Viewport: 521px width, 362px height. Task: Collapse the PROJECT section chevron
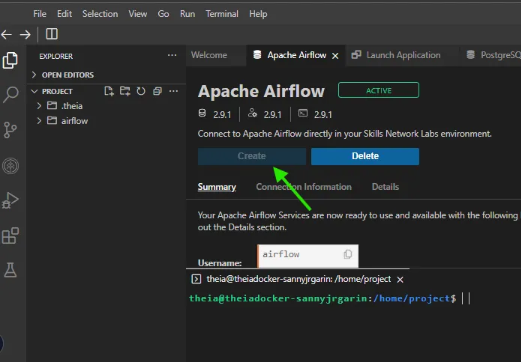pyautogui.click(x=34, y=91)
